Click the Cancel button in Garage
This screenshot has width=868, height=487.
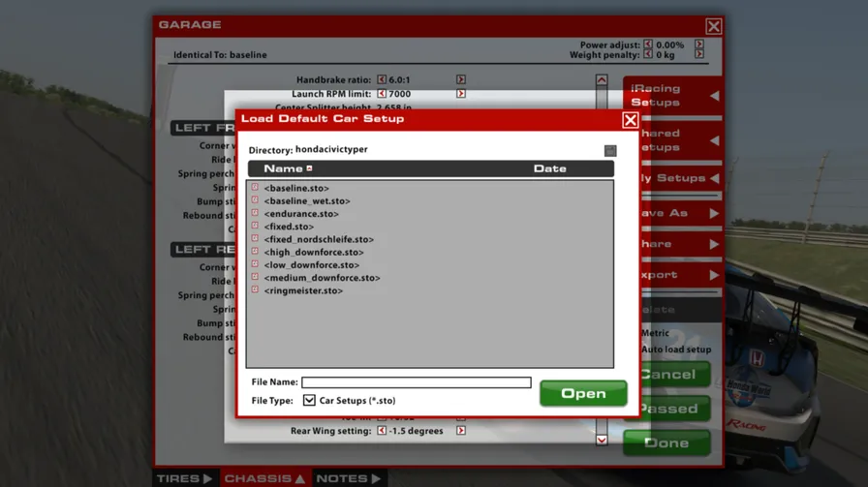pos(674,375)
